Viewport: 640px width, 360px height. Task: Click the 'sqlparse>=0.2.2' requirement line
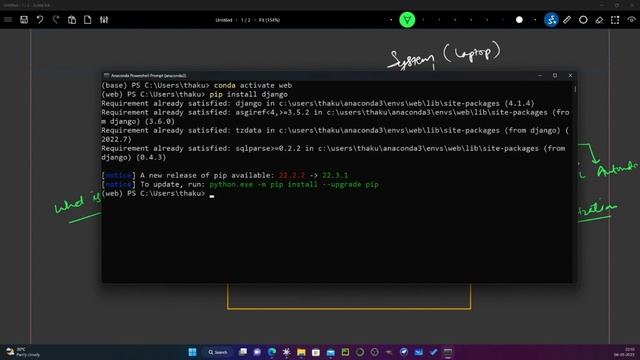[x=333, y=153]
